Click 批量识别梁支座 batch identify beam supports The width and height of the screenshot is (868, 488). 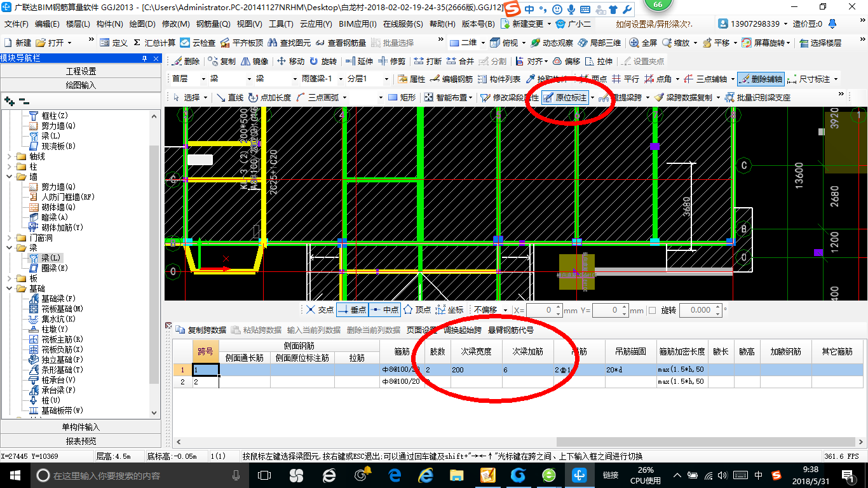pyautogui.click(x=757, y=97)
